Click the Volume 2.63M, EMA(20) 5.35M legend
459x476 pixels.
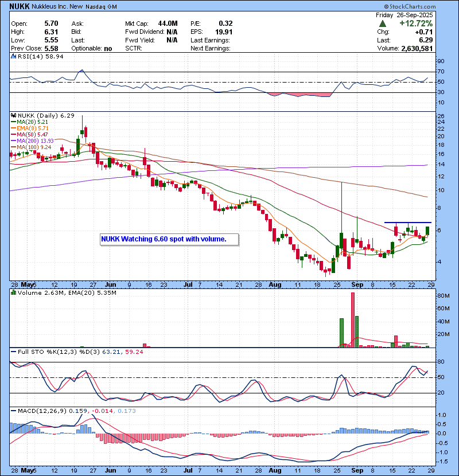pos(67,293)
